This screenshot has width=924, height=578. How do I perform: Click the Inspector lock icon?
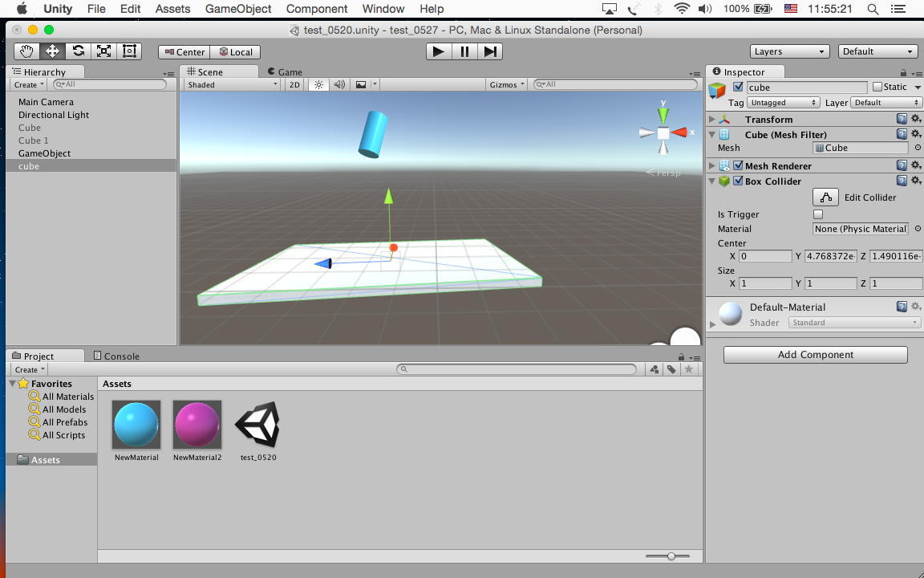(x=903, y=72)
